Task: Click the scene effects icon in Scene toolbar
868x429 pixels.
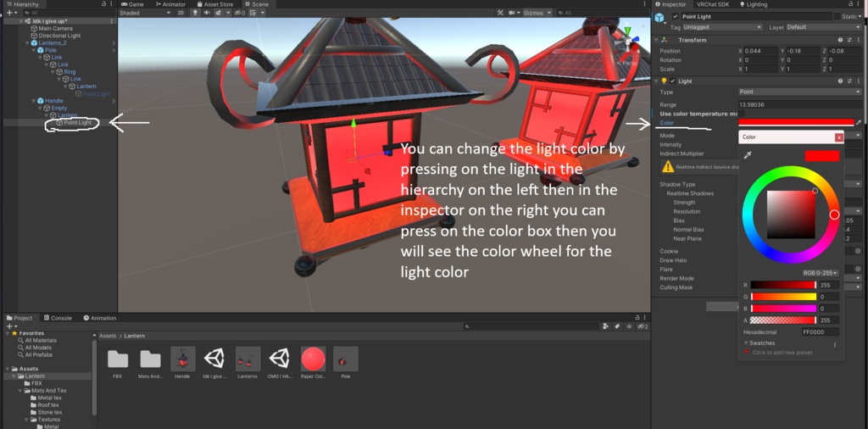Action: tap(218, 13)
